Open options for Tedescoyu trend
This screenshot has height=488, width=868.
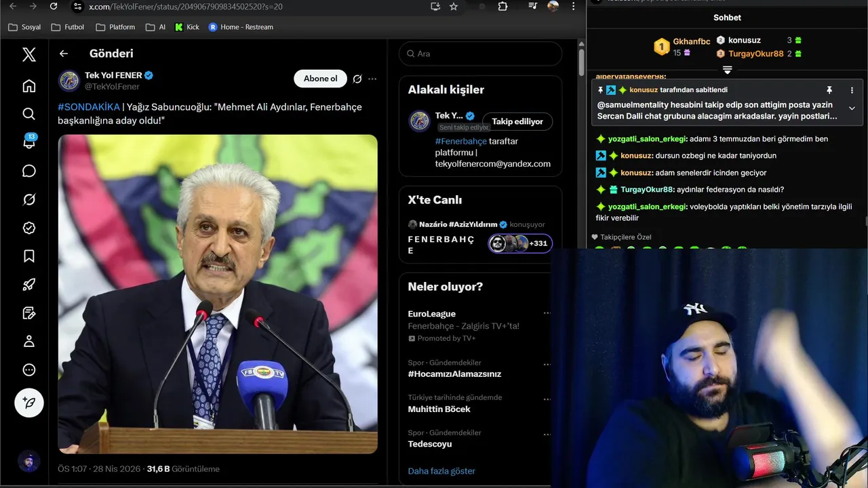coord(547,433)
